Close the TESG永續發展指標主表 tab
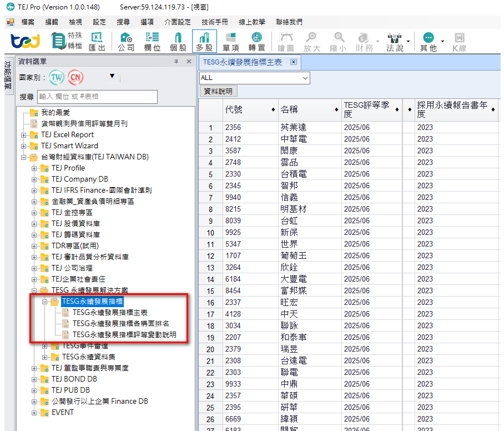 click(x=294, y=62)
